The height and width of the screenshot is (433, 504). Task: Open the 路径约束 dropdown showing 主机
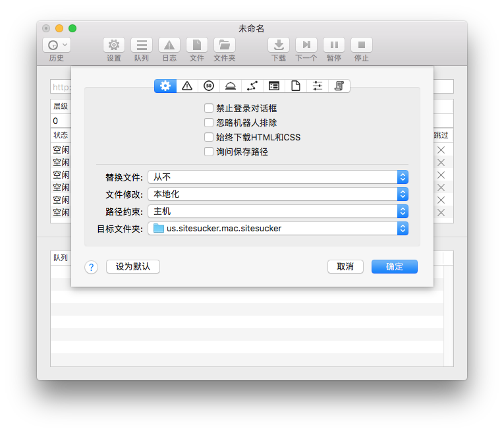[278, 211]
